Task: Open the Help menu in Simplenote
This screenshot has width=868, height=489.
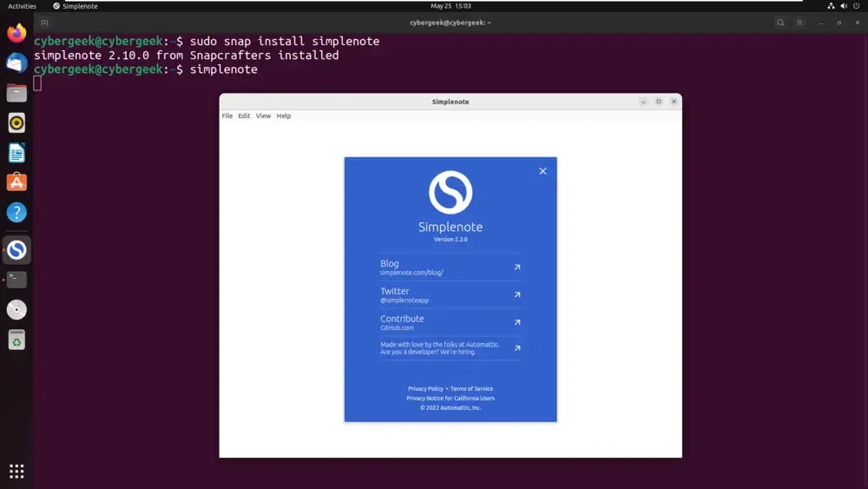Action: 284,116
